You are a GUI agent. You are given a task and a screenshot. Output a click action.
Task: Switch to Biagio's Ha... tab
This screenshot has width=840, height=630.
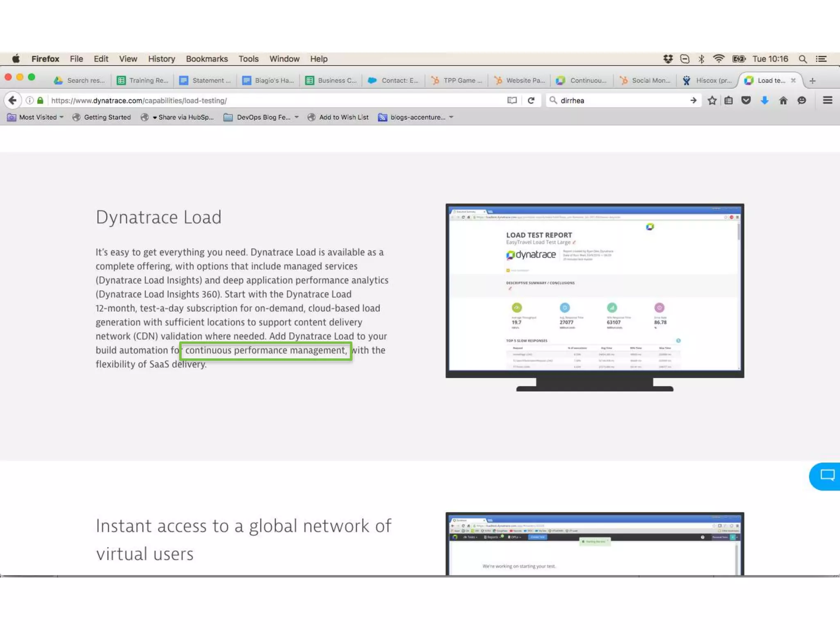click(x=269, y=80)
